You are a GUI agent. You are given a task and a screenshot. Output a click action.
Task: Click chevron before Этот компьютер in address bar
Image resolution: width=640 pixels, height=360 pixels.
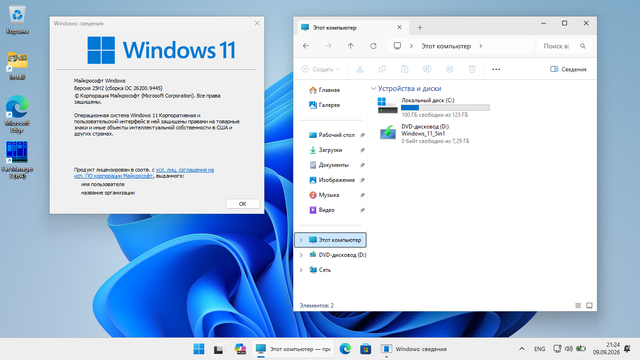click(x=411, y=46)
